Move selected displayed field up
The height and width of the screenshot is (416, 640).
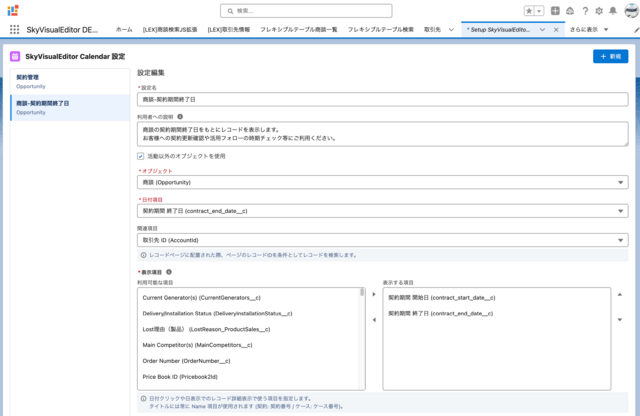(x=620, y=294)
